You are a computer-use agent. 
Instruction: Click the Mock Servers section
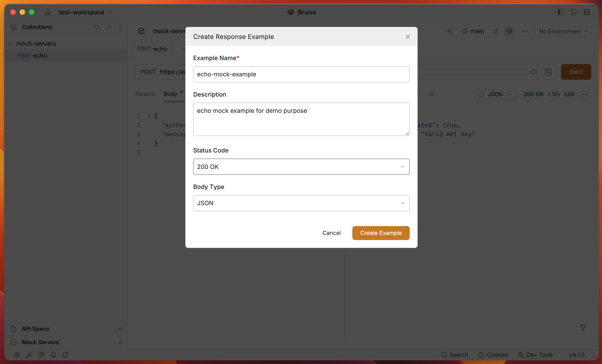click(40, 342)
